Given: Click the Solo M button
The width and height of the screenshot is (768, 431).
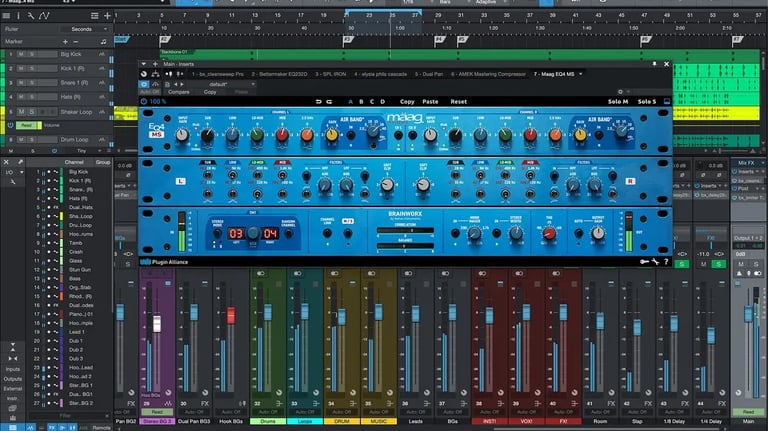Looking at the screenshot, I should point(618,101).
